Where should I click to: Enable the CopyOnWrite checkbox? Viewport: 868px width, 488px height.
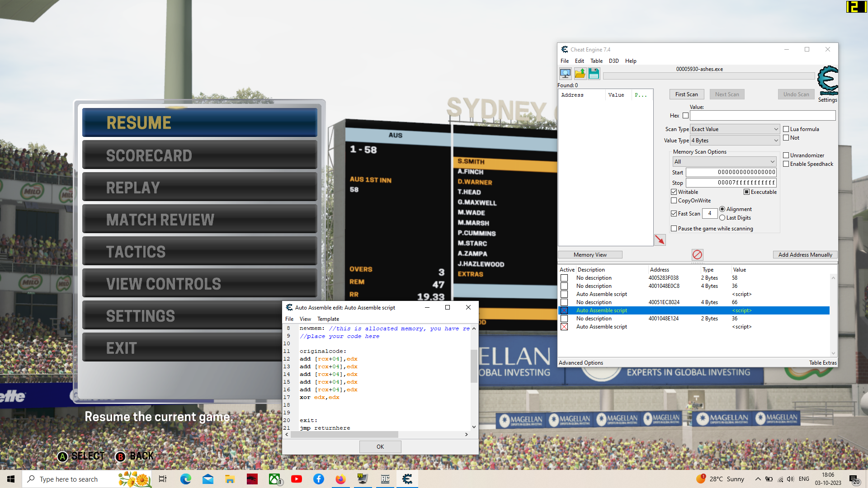tap(674, 201)
